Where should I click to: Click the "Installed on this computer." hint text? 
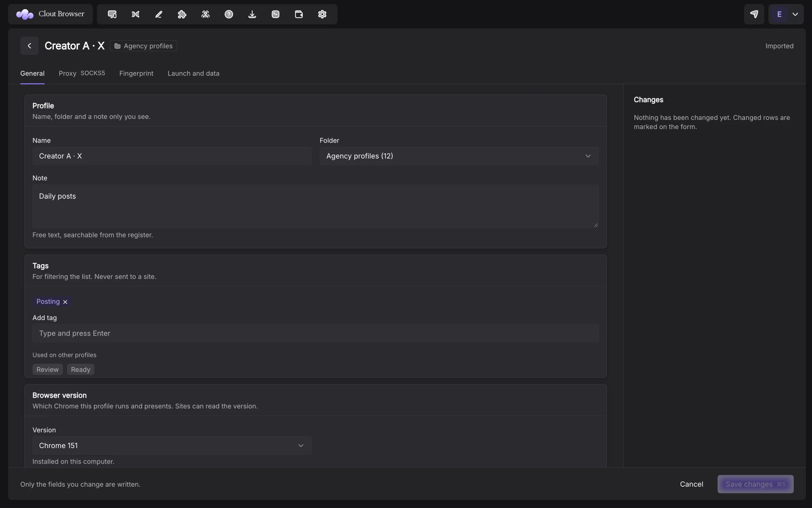pos(73,462)
